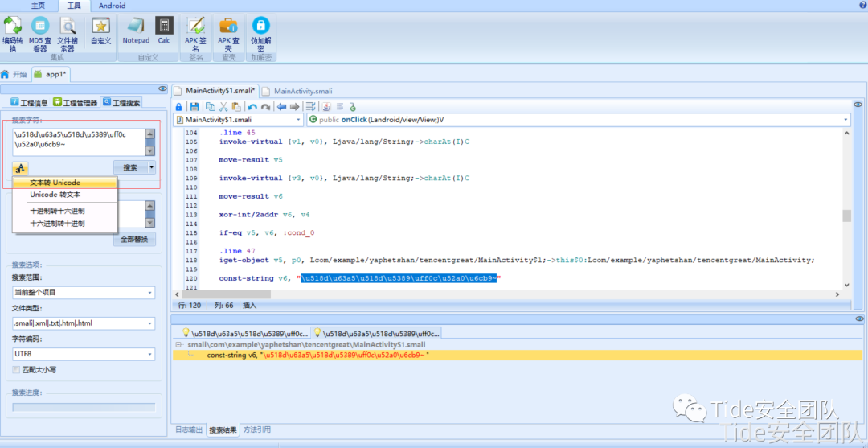Undo the last edit
This screenshot has height=448, width=868.
coord(252,107)
